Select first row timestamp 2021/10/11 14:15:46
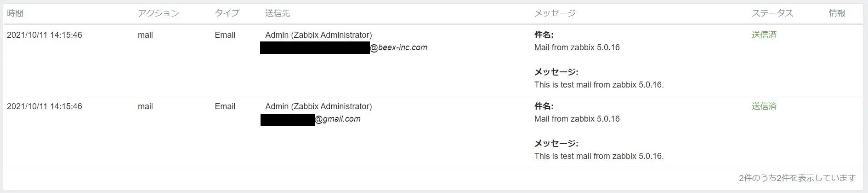868x193 pixels. [x=45, y=35]
